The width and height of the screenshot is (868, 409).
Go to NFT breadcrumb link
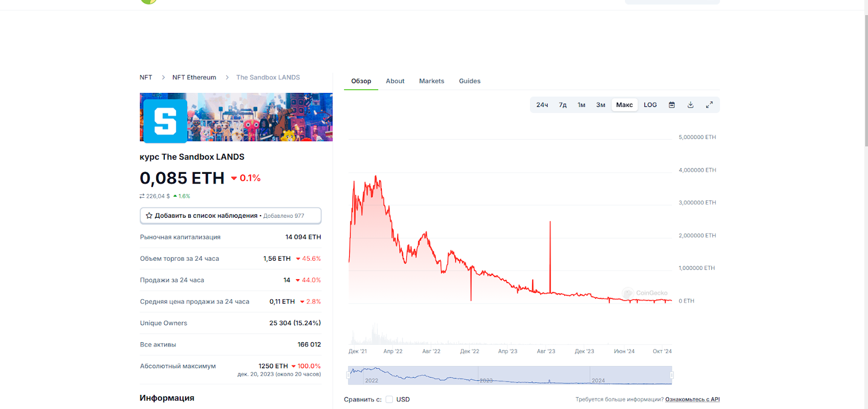click(146, 77)
